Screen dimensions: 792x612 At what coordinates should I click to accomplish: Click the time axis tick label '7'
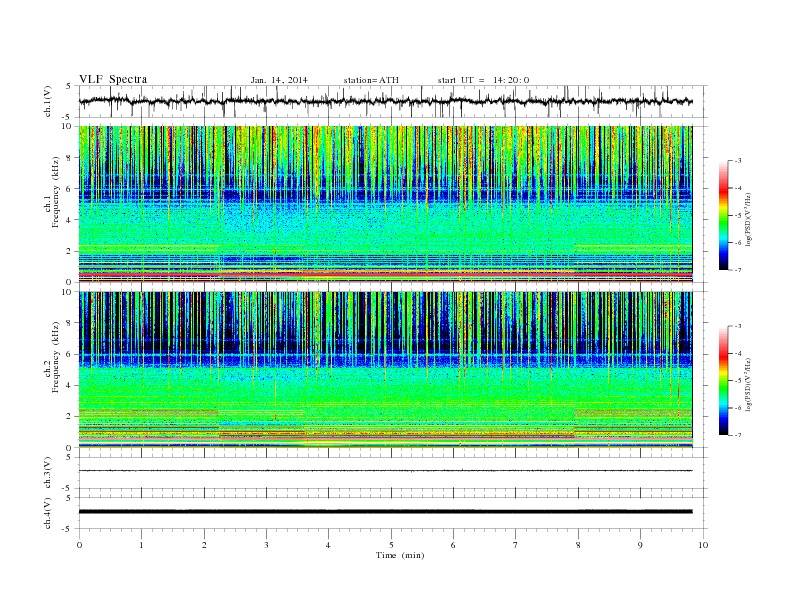pos(515,545)
